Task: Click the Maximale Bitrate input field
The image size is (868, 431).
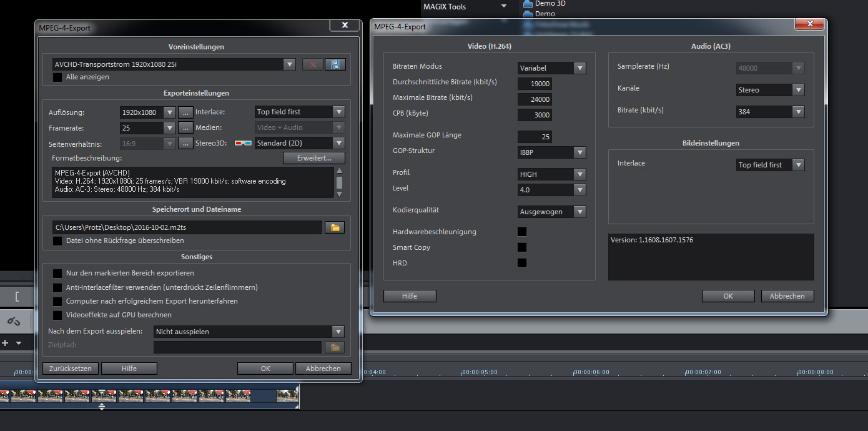Action: [535, 99]
